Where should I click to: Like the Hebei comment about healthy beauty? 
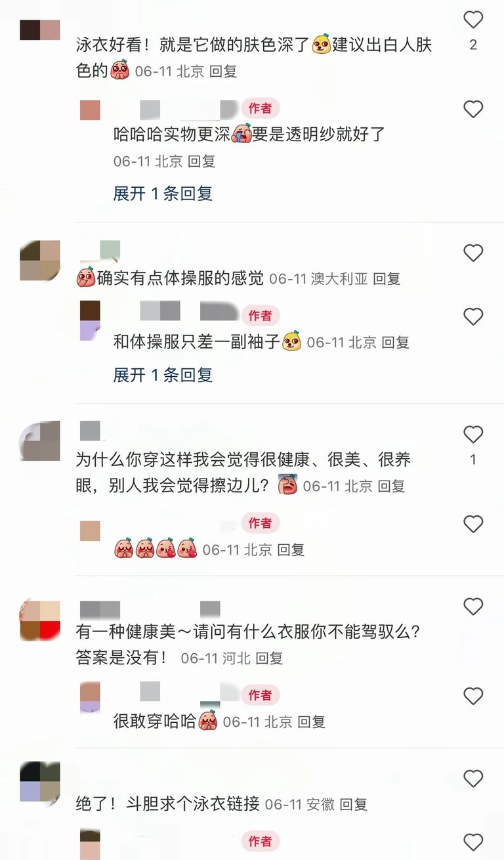coord(473,607)
